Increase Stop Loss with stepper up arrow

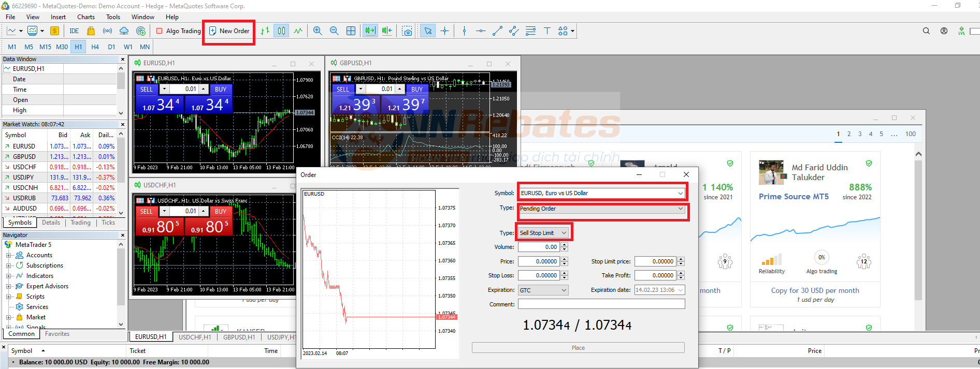tap(565, 273)
